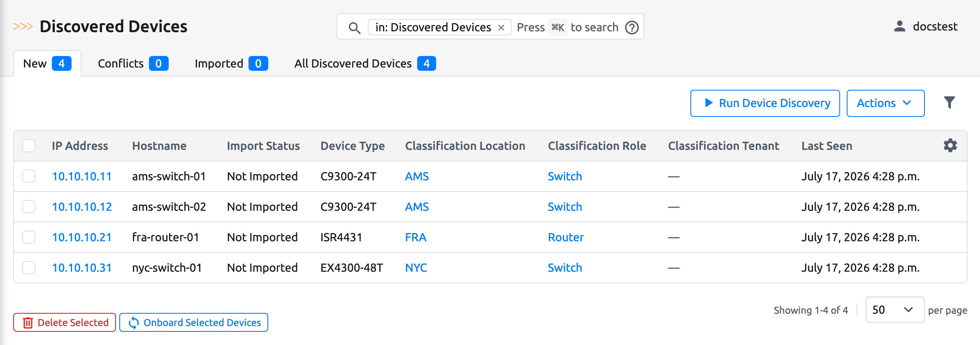The width and height of the screenshot is (980, 345).
Task: Sort by Device Type column header
Action: click(x=353, y=146)
